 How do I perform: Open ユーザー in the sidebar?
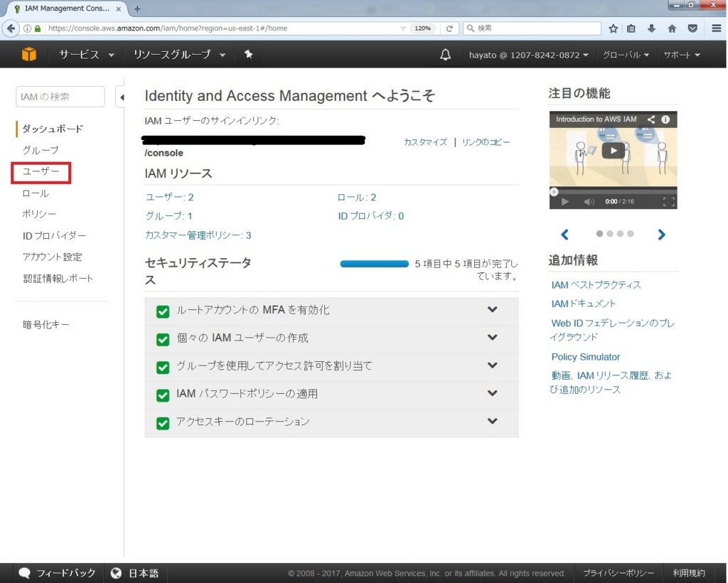pyautogui.click(x=41, y=171)
